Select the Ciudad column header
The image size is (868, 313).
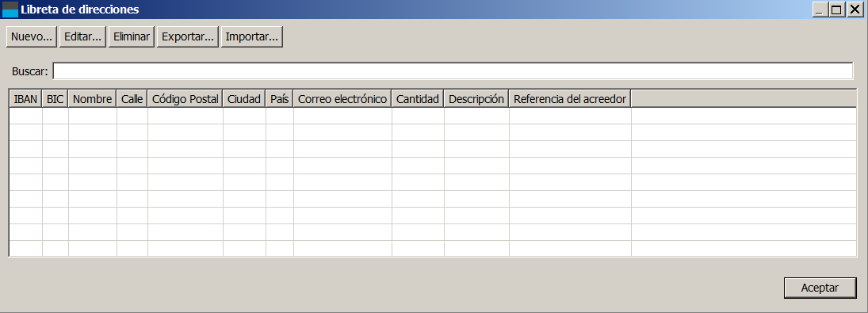[244, 99]
